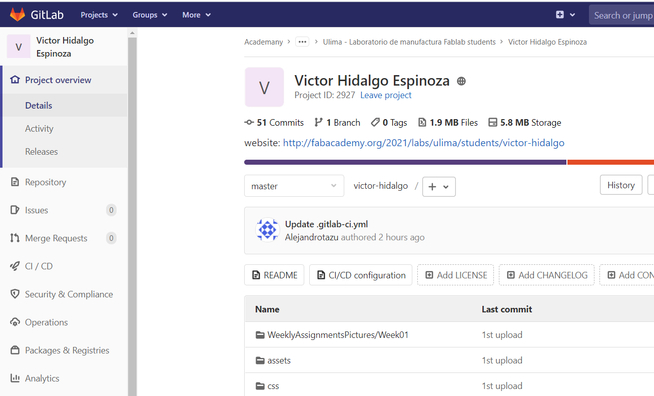Screen dimensions: 654x396
Task: Open Repository from the sidebar icon
Action: (15, 182)
